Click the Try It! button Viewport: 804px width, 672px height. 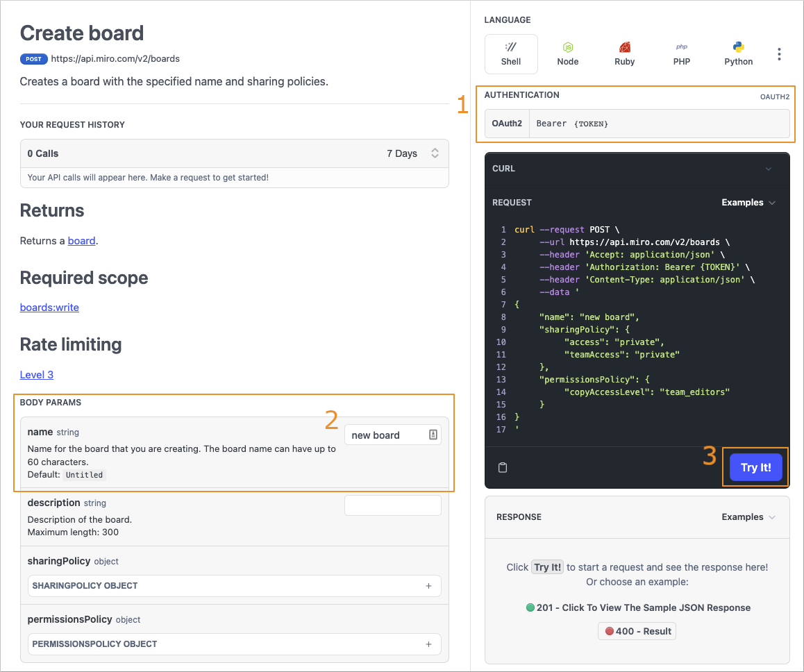756,467
